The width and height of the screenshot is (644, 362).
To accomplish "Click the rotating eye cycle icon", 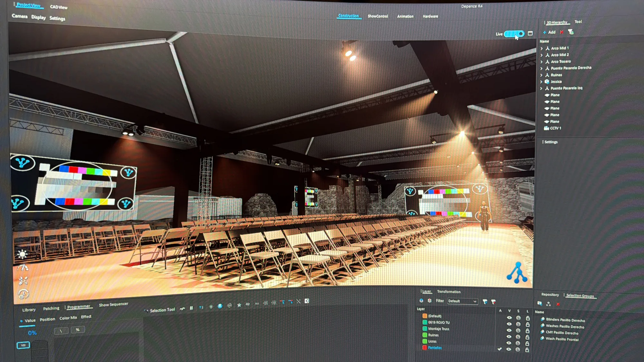I will tap(230, 305).
